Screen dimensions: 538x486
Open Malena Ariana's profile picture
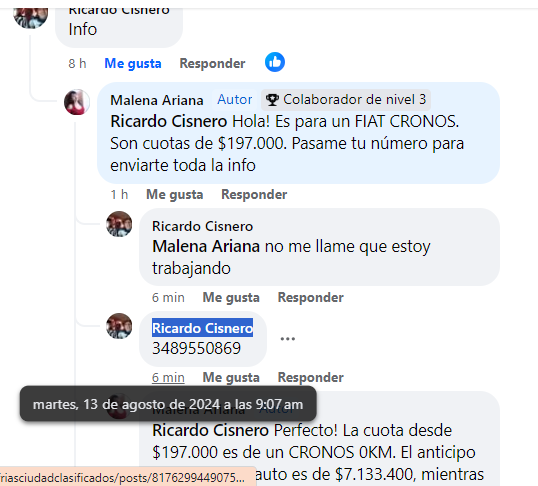click(77, 102)
